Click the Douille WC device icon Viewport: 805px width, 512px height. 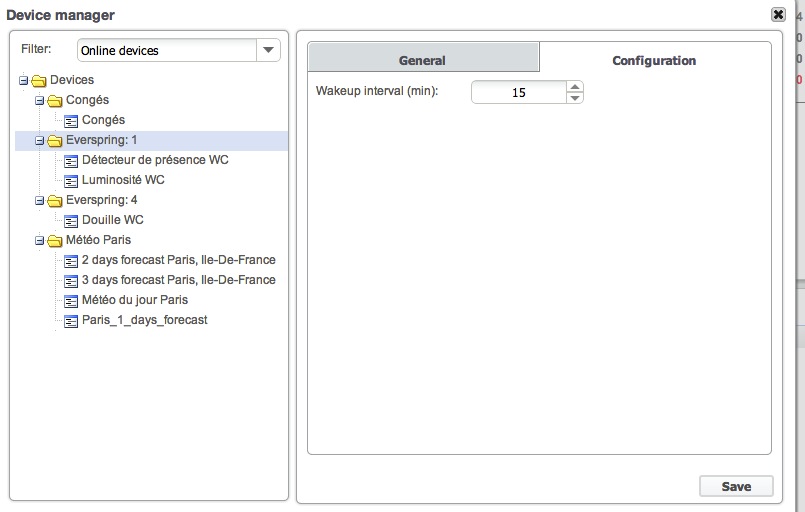(x=71, y=220)
